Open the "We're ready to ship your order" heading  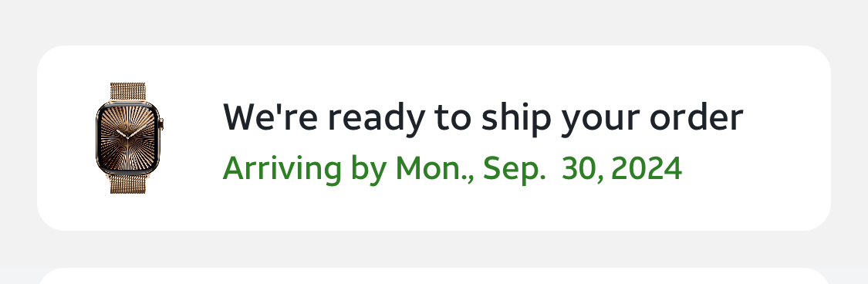[483, 119]
